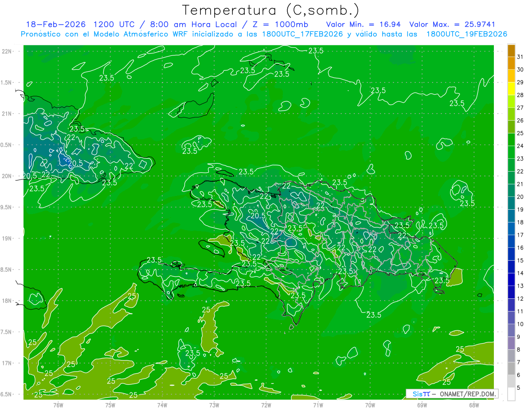Pick the dark blue legend band between 14 and 15

click(x=511, y=267)
